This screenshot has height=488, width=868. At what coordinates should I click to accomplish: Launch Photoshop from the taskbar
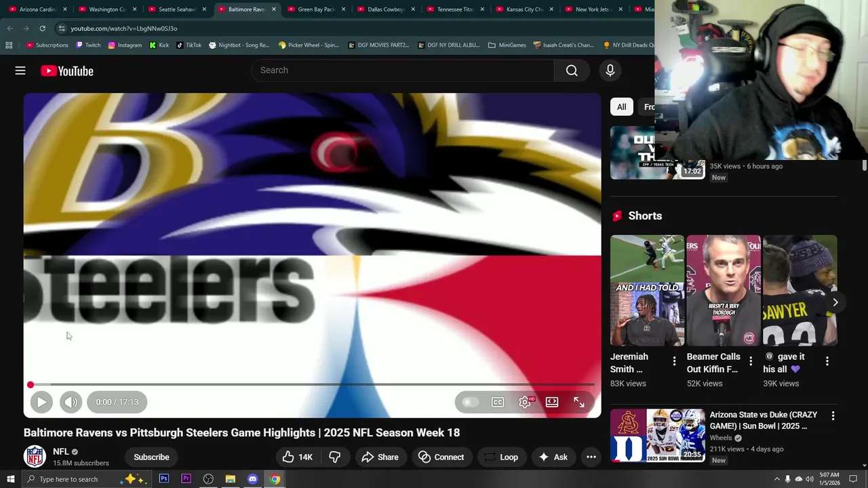pyautogui.click(x=164, y=479)
